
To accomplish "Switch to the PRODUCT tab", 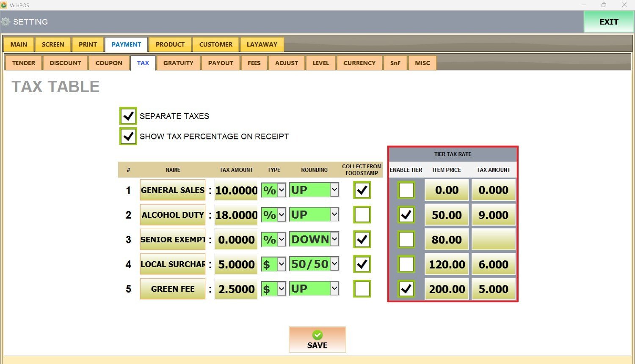I will tap(170, 44).
